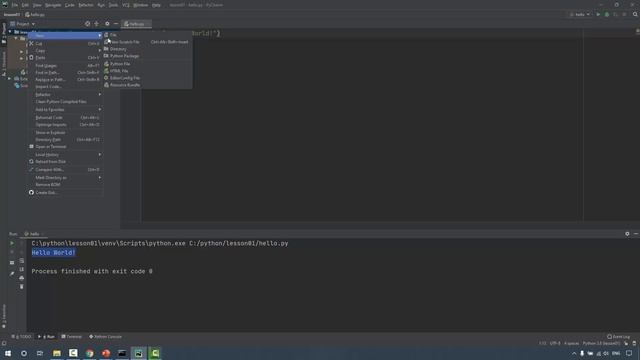This screenshot has height=360, width=640.
Task: Click the PyCharm icon in the taskbar
Action: [138, 353]
